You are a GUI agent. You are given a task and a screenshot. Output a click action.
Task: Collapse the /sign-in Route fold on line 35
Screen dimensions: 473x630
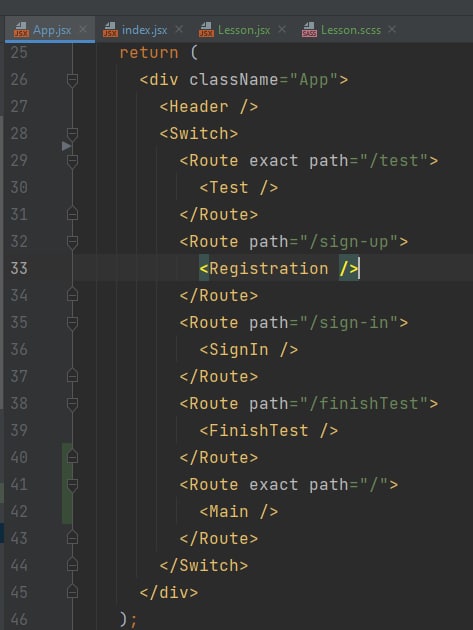point(72,323)
